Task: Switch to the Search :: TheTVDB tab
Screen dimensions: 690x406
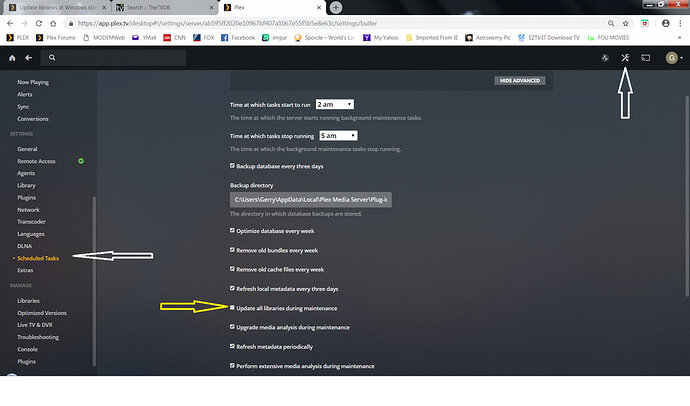Action: [164, 7]
